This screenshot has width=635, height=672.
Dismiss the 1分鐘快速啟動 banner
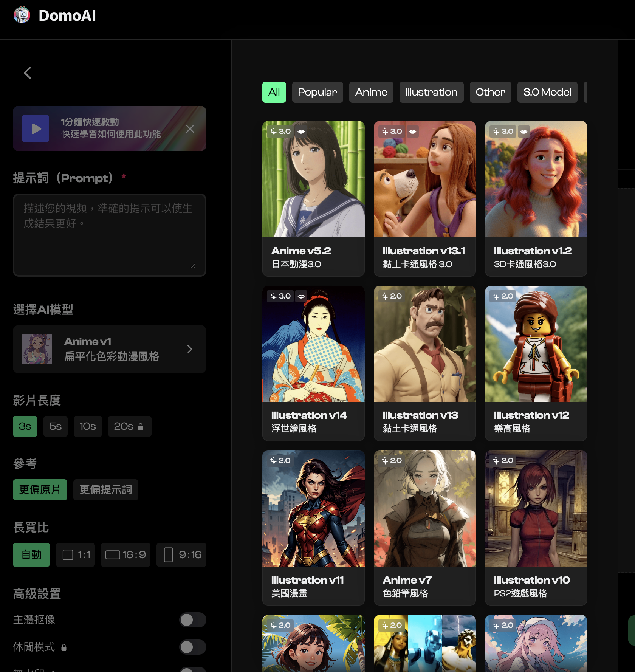190,129
